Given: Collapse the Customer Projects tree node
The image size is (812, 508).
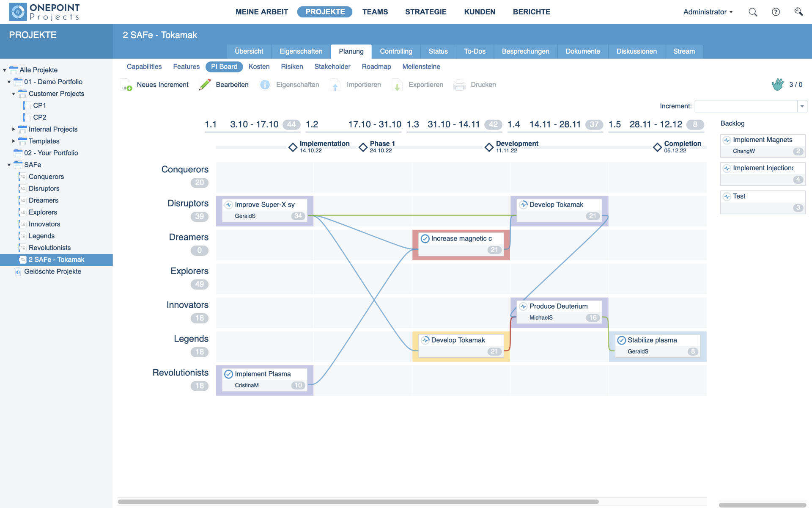Looking at the screenshot, I should tap(13, 94).
